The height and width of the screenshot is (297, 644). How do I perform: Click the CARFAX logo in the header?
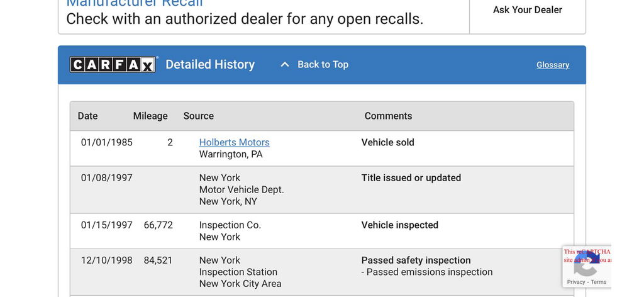coord(113,64)
